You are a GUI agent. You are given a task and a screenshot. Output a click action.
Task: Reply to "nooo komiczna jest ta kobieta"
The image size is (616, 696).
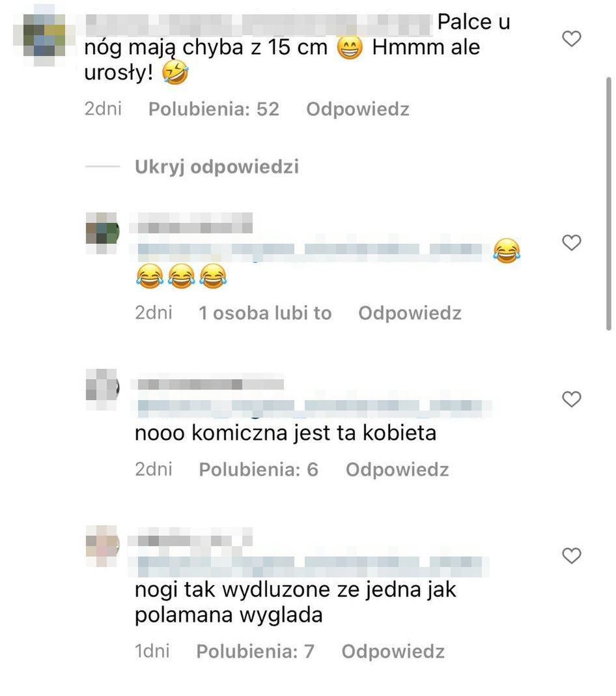[x=397, y=469]
